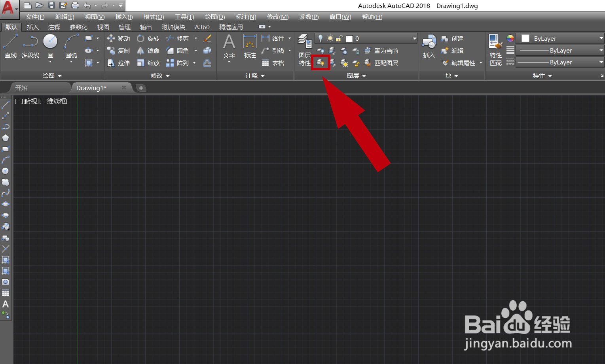Viewport: 605px width, 364px height.
Task: Expand the 圆 (Circle) options arrow
Action: [x=50, y=62]
